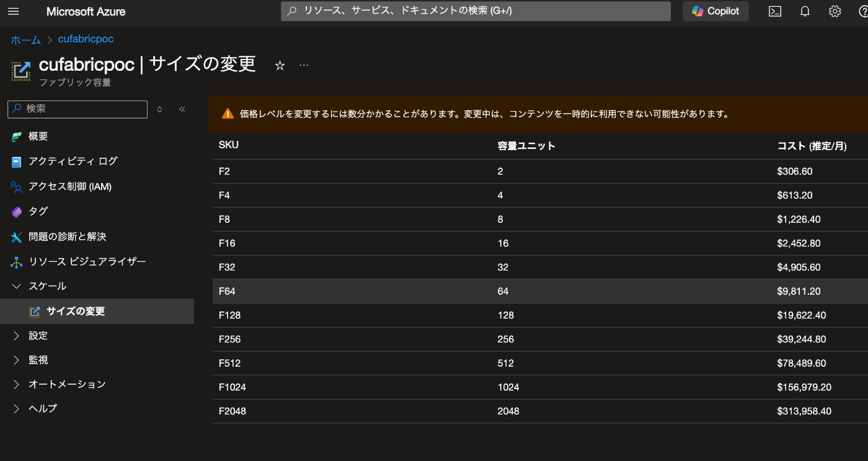Click the コスト (推定/月) column header
This screenshot has height=461, width=868.
[x=812, y=146]
